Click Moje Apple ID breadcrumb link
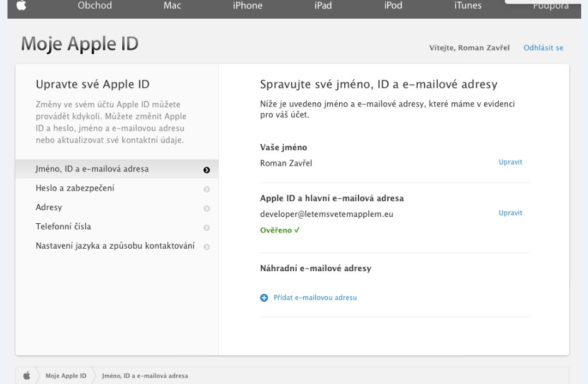Image resolution: width=588 pixels, height=384 pixels. (65, 375)
